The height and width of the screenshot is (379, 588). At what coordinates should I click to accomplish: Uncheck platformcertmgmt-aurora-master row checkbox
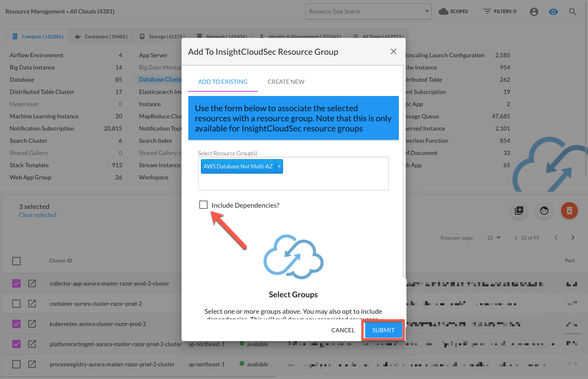pos(16,344)
